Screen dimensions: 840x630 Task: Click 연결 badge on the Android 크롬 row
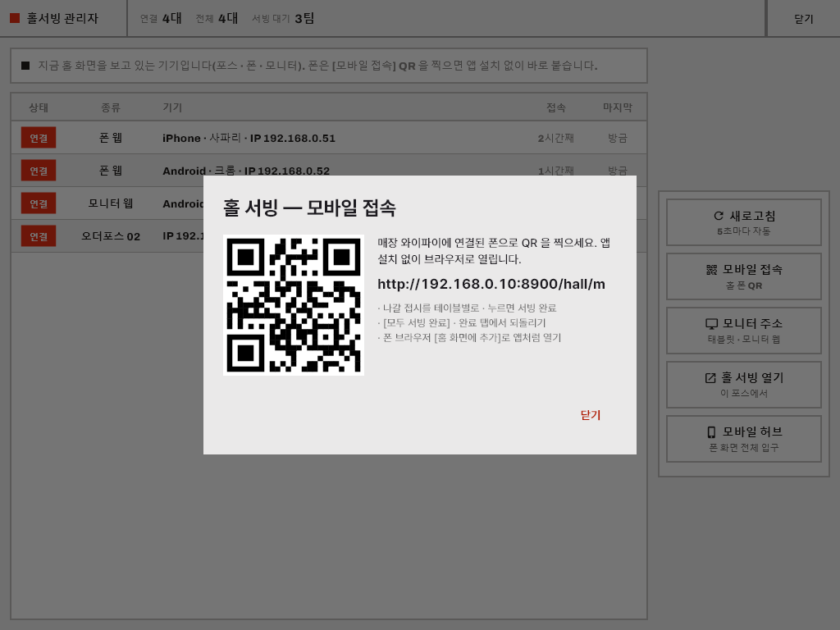click(x=39, y=171)
